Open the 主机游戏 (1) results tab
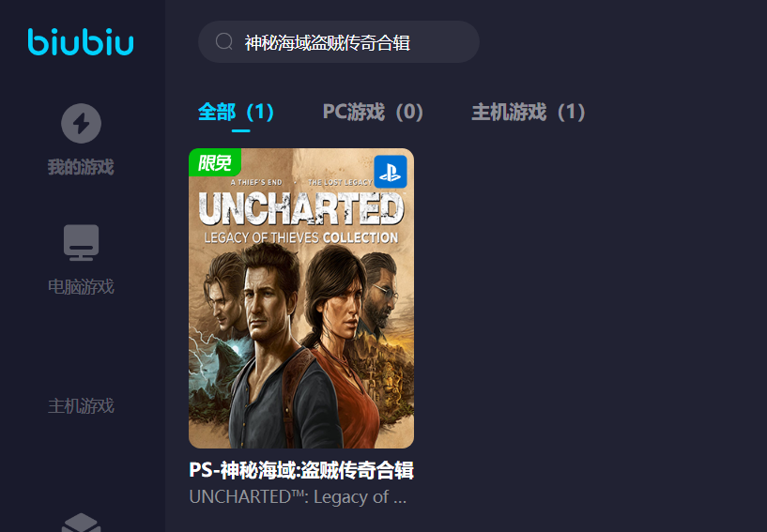This screenshot has width=767, height=532. [529, 113]
